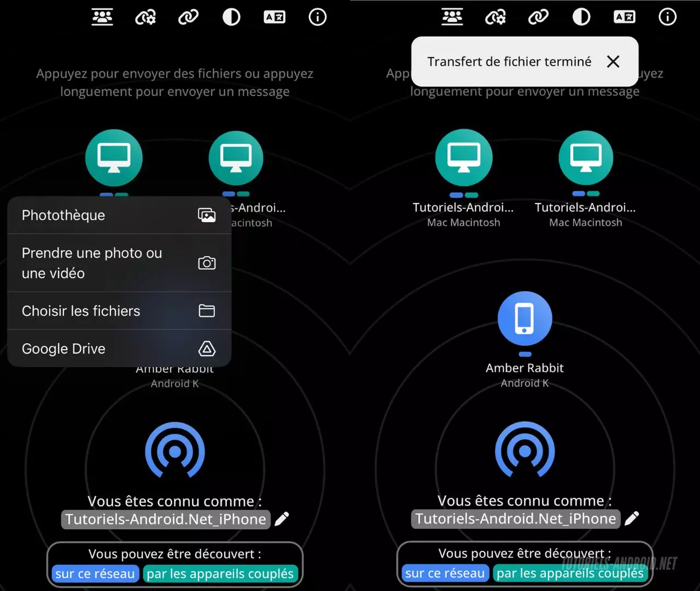This screenshot has height=591, width=700.
Task: Click the blue antenna icon, left screen
Action: tap(175, 450)
